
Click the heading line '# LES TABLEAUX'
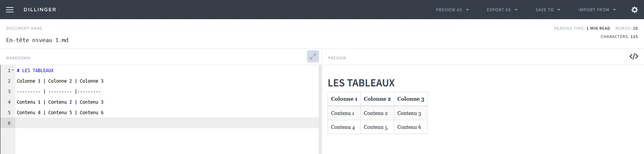pyautogui.click(x=35, y=71)
